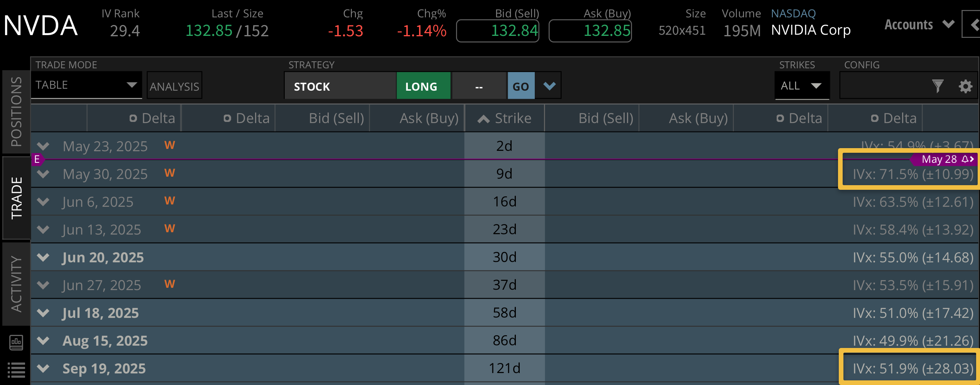Click the Bid (Sell) 132.84 price field
Viewport: 980px width, 385px height.
(x=497, y=31)
